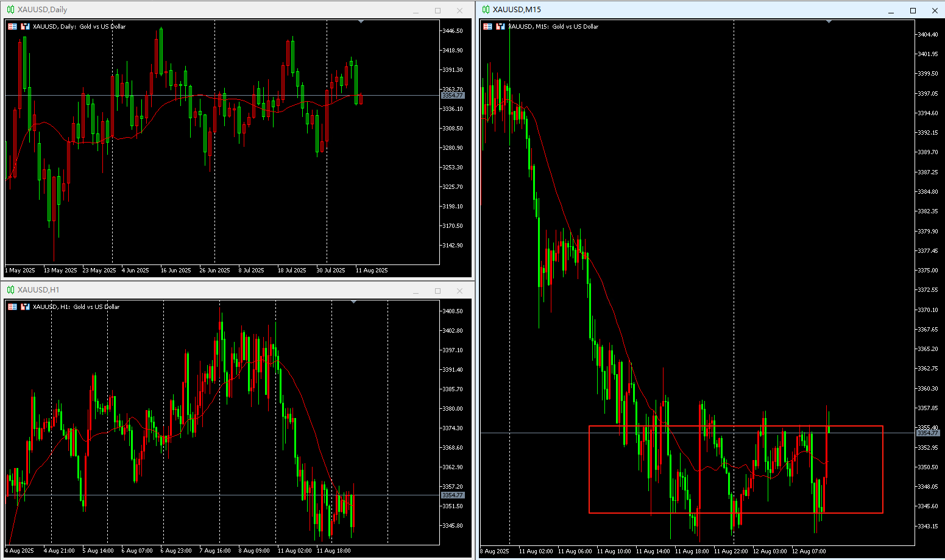Click the 12 Aug 03:00 label on M15 axis
This screenshot has height=560, width=945.
770,551
